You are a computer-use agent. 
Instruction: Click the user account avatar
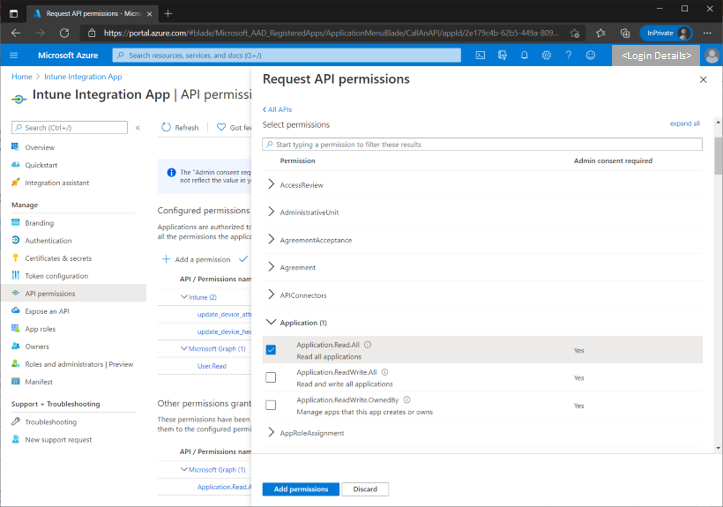pyautogui.click(x=712, y=56)
